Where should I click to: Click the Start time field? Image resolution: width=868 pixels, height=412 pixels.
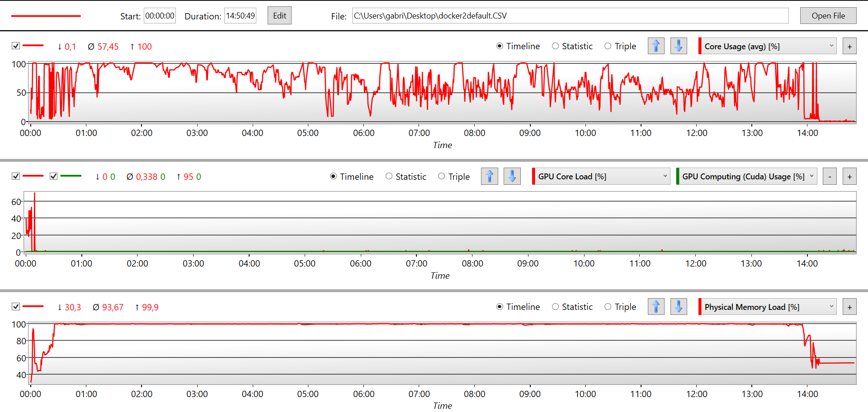pos(160,16)
